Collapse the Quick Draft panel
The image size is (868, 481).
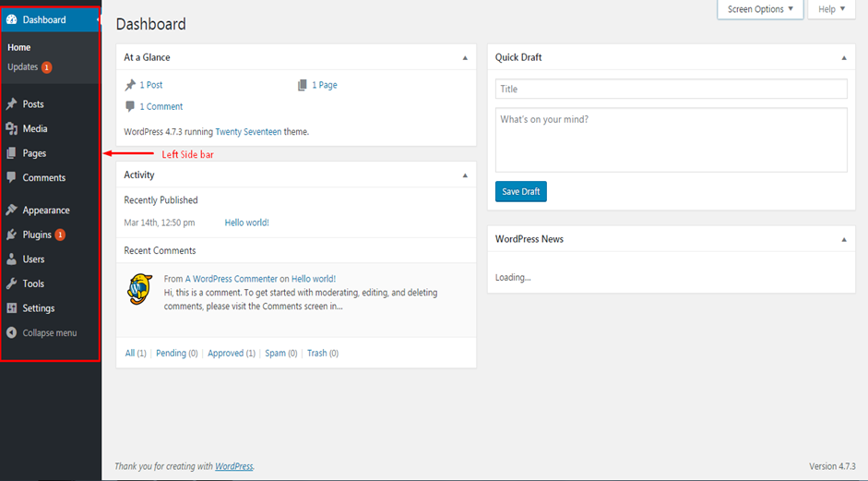point(844,57)
